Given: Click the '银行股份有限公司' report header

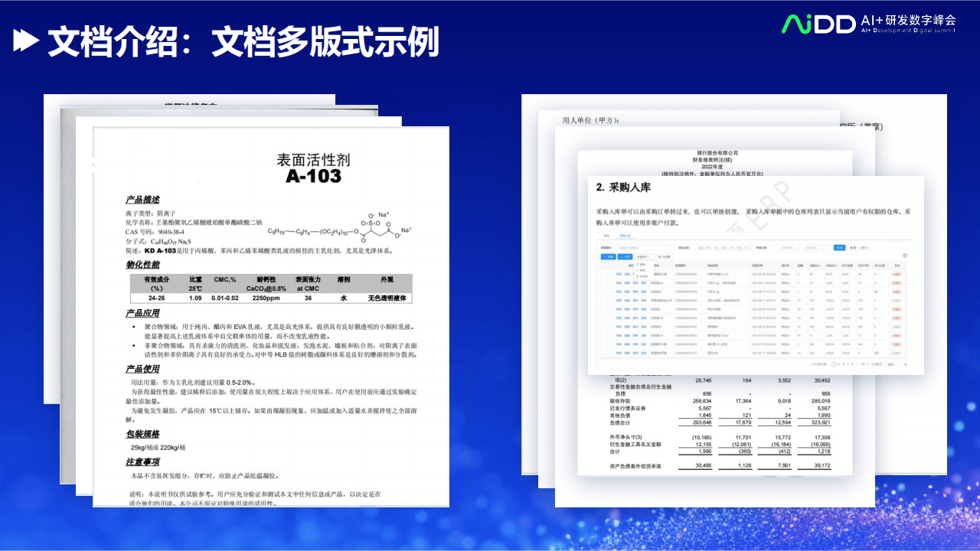Looking at the screenshot, I should 717,153.
